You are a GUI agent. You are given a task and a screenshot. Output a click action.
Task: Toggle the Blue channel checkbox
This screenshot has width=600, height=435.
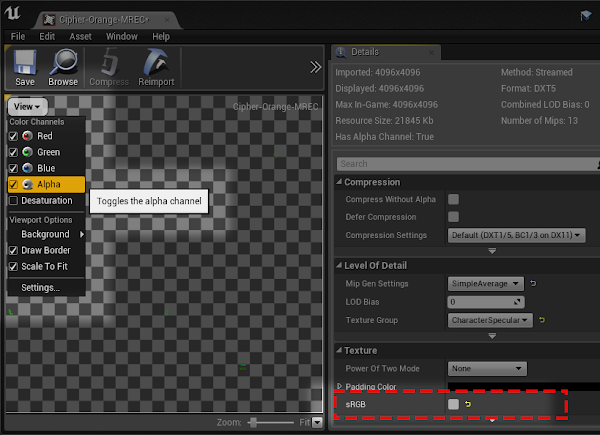click(x=13, y=168)
